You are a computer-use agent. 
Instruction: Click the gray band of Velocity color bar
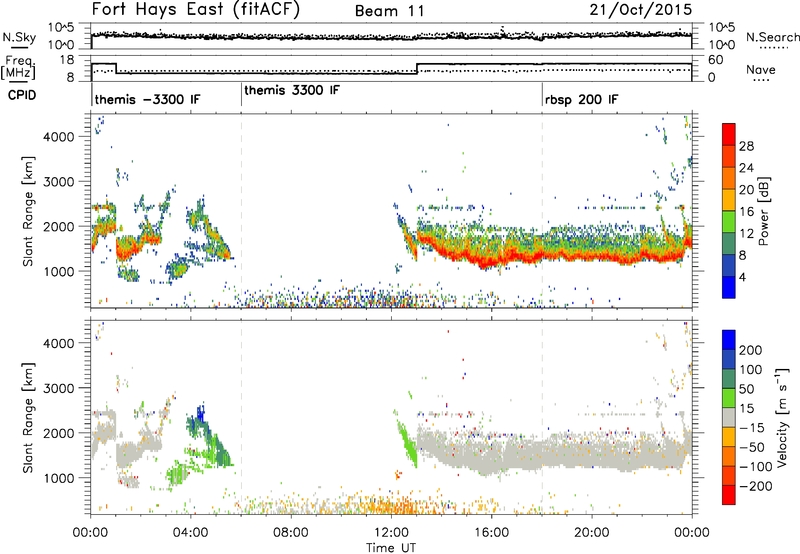point(729,417)
